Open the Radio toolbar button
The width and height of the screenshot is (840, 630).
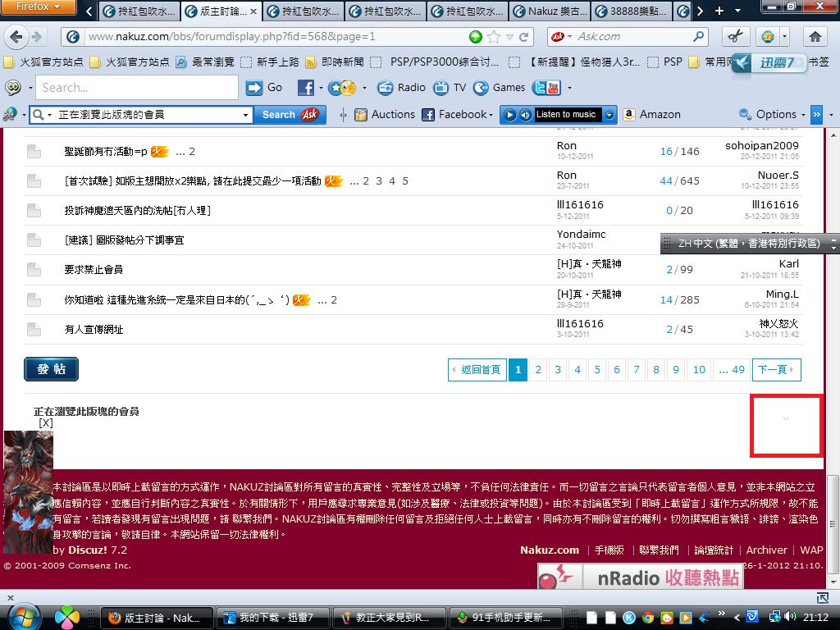click(x=402, y=87)
